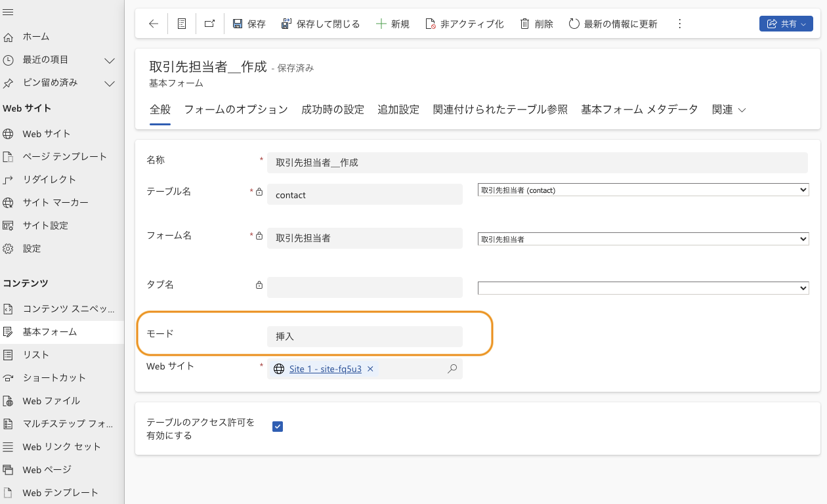Open the form record set icon

[x=182, y=24]
